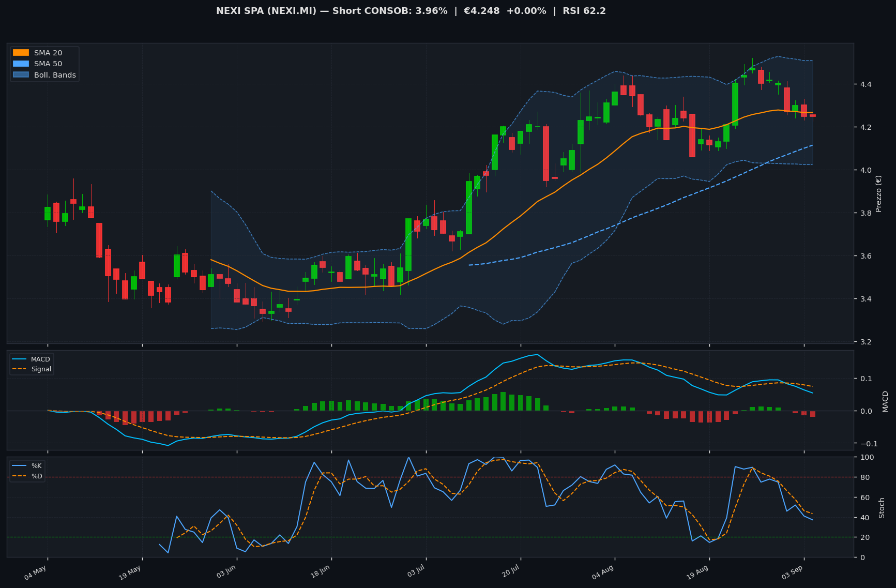Click the "03 Jun" date label
896x588 pixels.
pos(226,573)
